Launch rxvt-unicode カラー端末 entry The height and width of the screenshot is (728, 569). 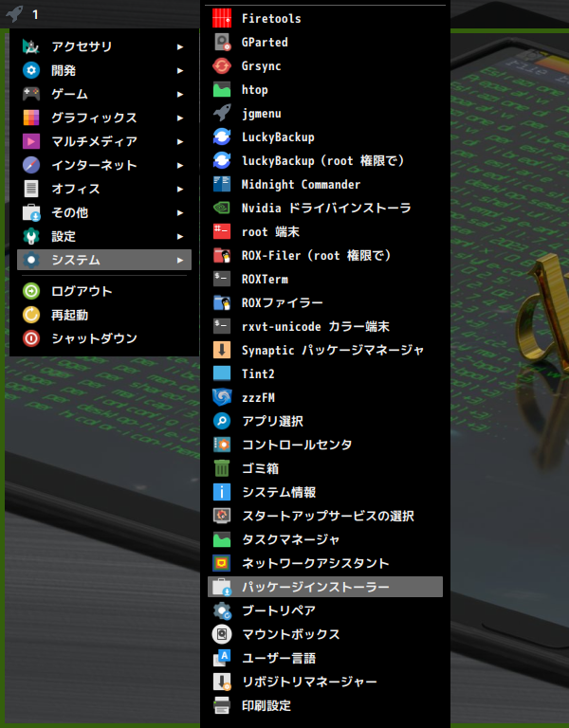pos(325,326)
